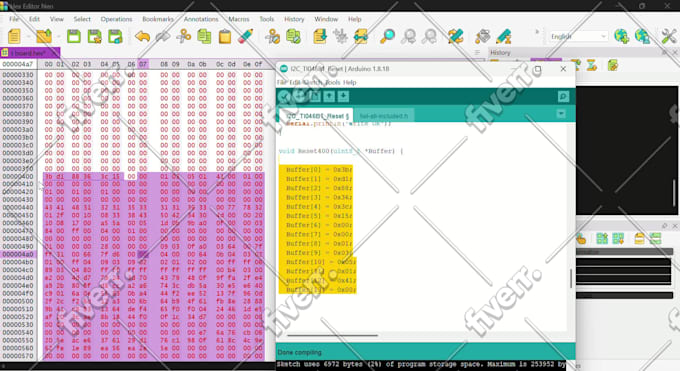Open the Select menu
The width and height of the screenshot is (680, 371).
pyautogui.click(x=82, y=19)
